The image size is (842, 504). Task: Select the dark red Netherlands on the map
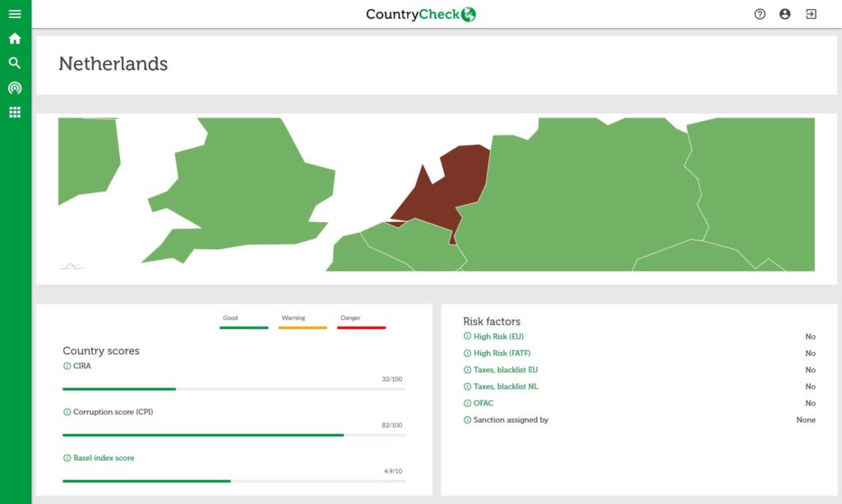coord(451,185)
